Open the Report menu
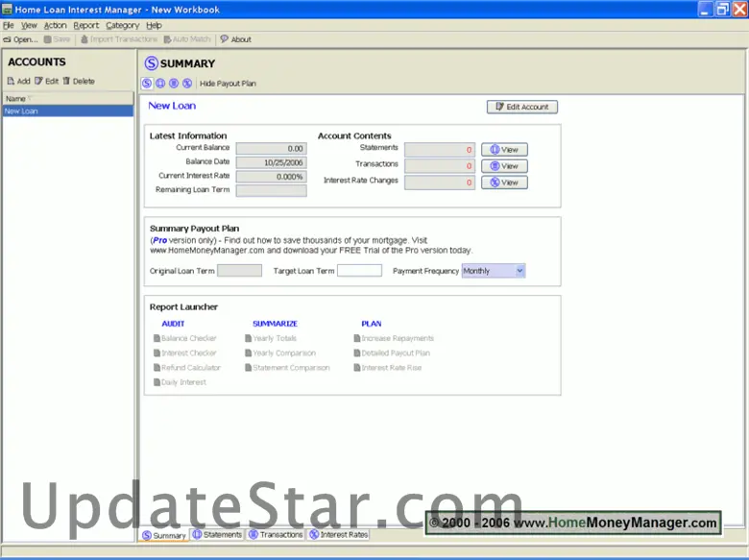The image size is (749, 560). [85, 25]
